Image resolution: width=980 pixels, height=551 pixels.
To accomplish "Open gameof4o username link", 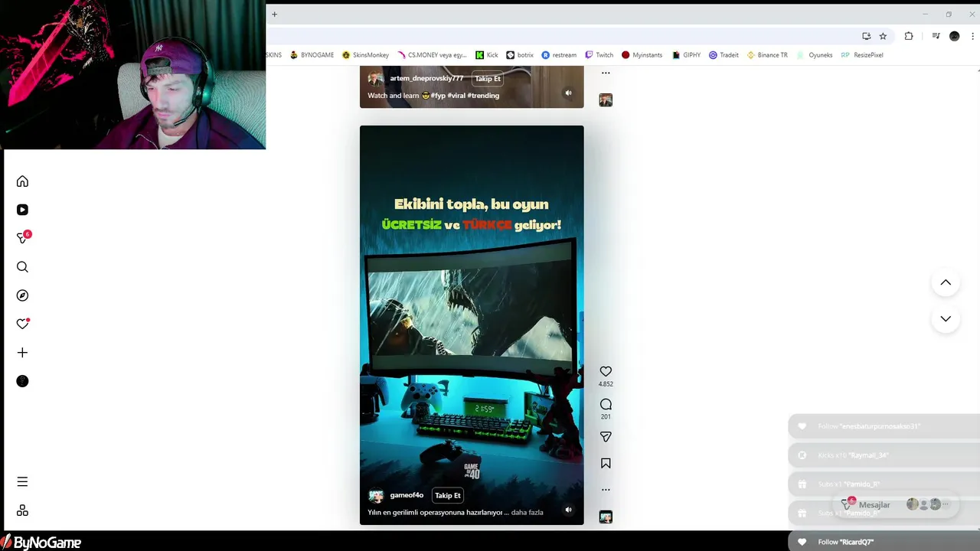I will tap(407, 495).
